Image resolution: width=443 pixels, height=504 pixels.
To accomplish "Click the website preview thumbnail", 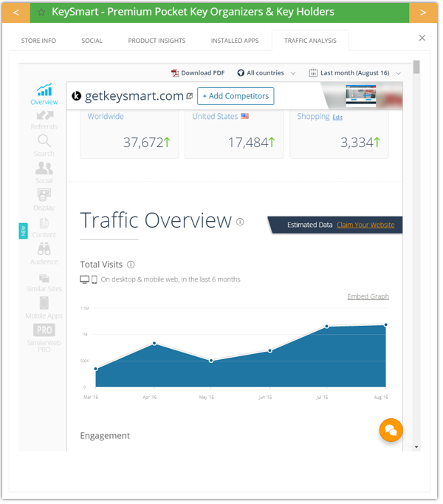I will pos(361,96).
